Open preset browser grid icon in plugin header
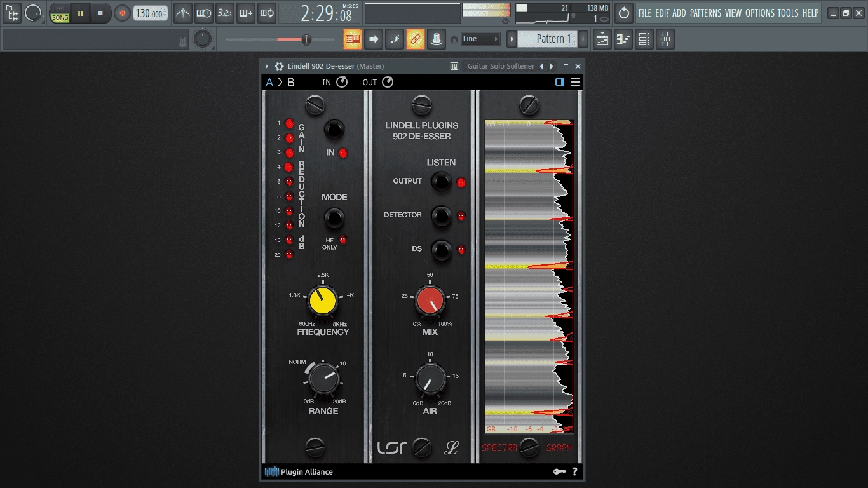The width and height of the screenshot is (868, 488). point(454,66)
